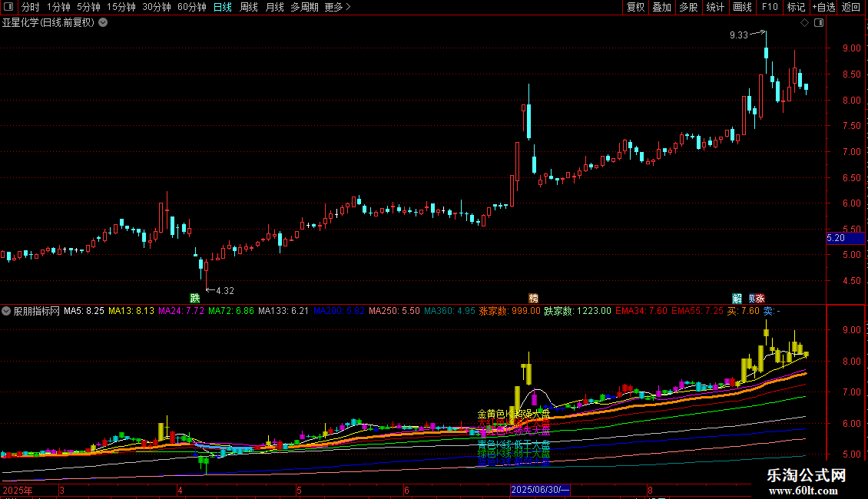Click the 5.20 price cursor label
Image resolution: width=868 pixels, height=499 pixels.
(845, 239)
